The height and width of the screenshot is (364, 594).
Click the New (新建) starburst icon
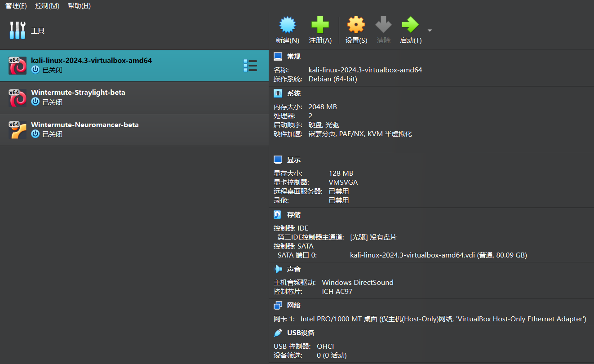[288, 25]
